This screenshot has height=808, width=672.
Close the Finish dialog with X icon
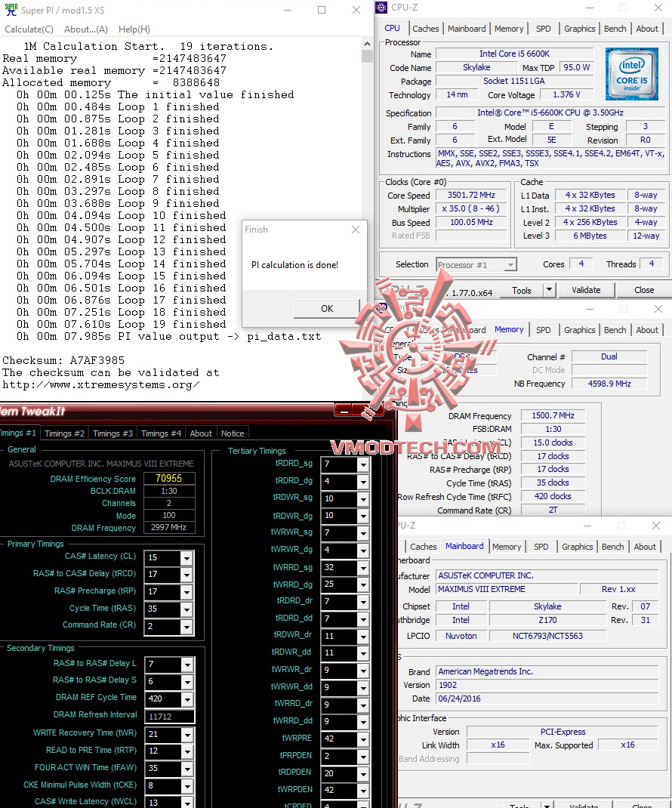356,230
